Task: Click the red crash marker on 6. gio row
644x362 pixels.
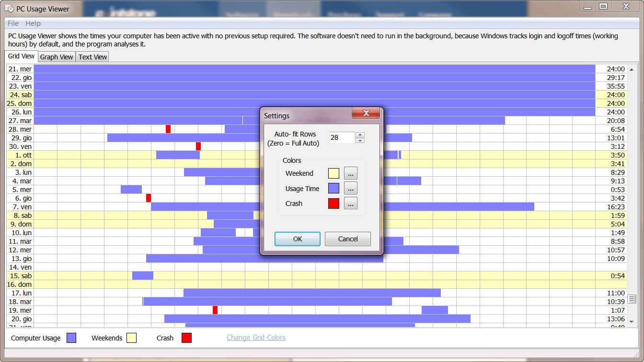Action: point(149,198)
